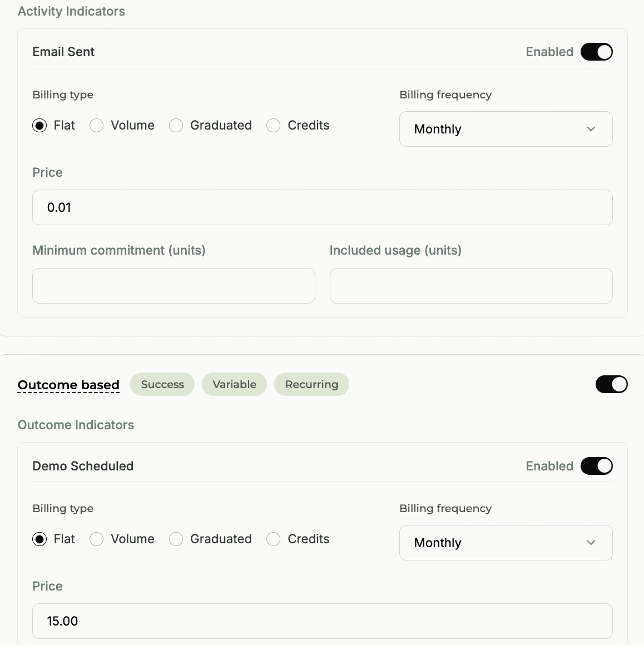644x645 pixels.
Task: Disable the Email Sent Enabled toggle
Action: point(596,52)
